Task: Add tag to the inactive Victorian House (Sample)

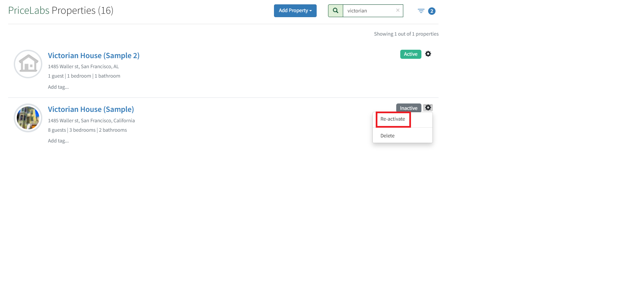Action: (x=58, y=141)
